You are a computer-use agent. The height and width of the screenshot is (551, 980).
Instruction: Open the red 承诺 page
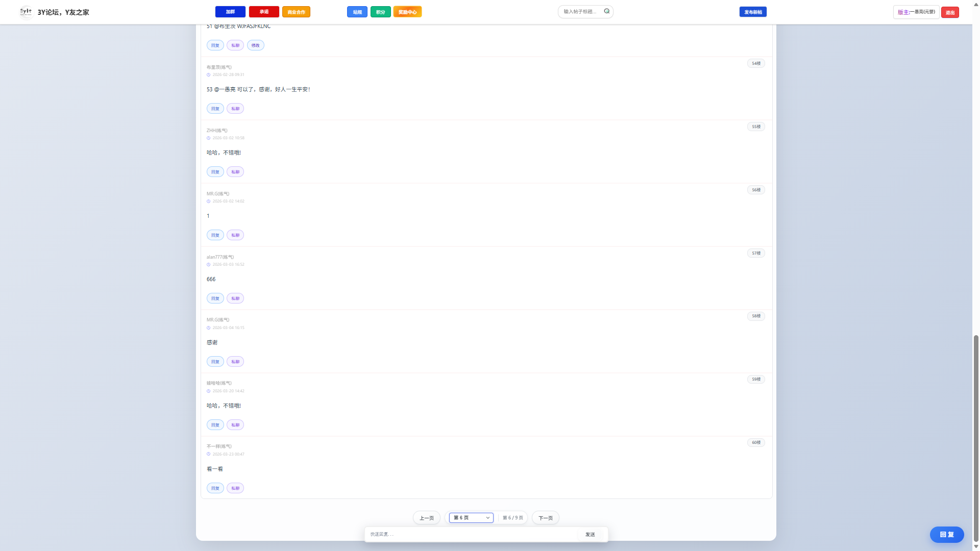(x=264, y=12)
